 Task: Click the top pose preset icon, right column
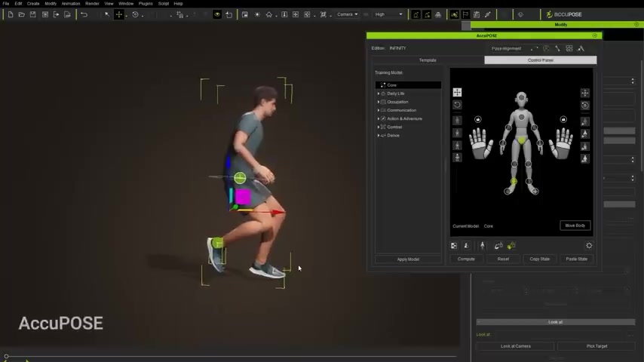(585, 121)
